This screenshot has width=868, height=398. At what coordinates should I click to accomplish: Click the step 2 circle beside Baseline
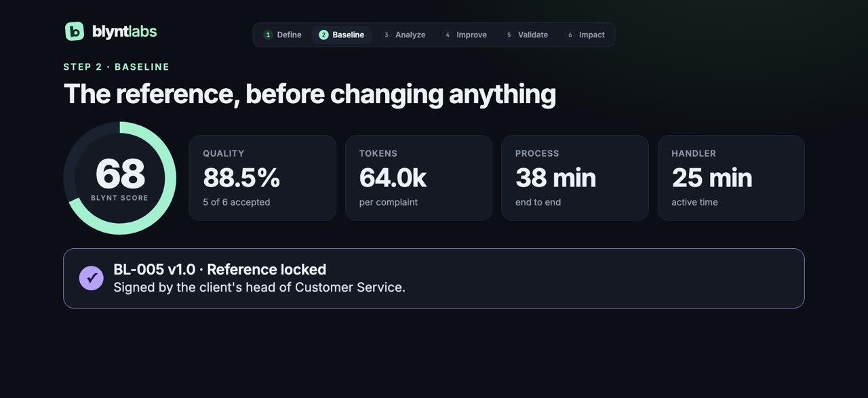[x=323, y=35]
